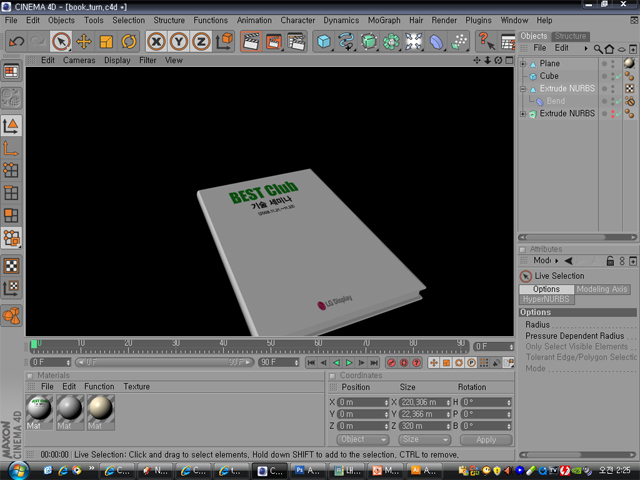Open the deformer objects icon
The width and height of the screenshot is (640, 480).
(x=436, y=42)
